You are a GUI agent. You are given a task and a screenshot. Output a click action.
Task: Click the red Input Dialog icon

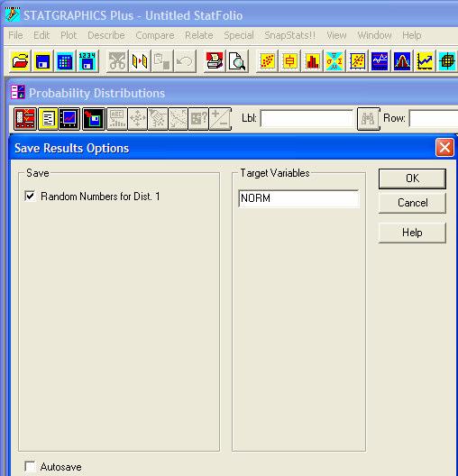[x=25, y=119]
